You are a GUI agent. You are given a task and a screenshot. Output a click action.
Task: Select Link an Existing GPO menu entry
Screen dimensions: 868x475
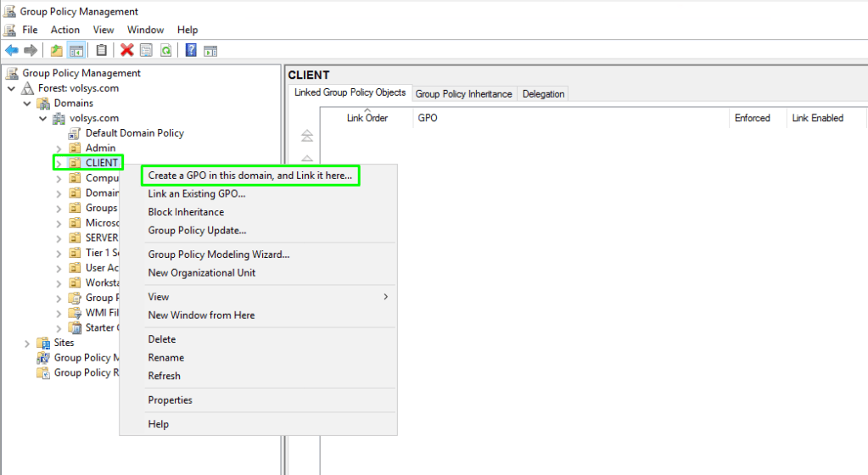pyautogui.click(x=196, y=193)
